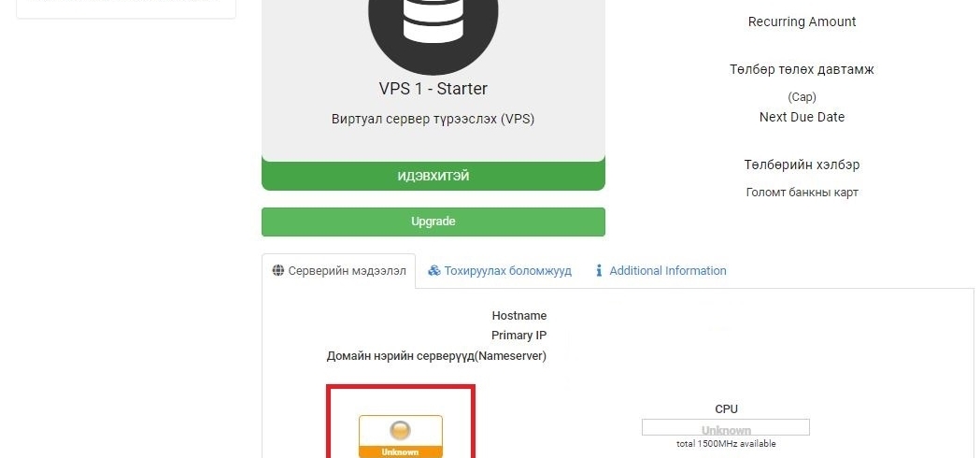
Task: Switch to Тохируулах боломжууд tab
Action: 500,271
